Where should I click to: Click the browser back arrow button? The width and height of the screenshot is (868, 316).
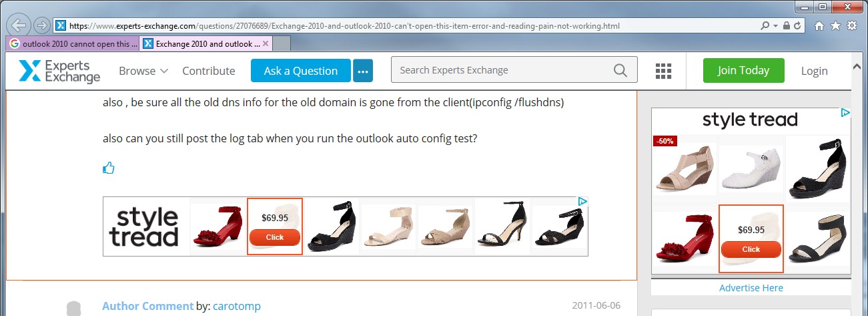click(20, 25)
